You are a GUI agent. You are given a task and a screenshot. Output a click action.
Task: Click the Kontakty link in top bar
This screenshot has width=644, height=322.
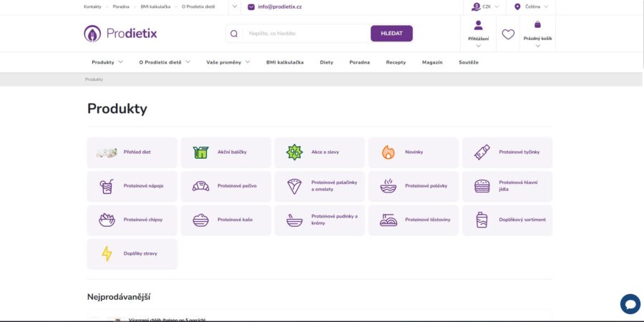pos(92,7)
